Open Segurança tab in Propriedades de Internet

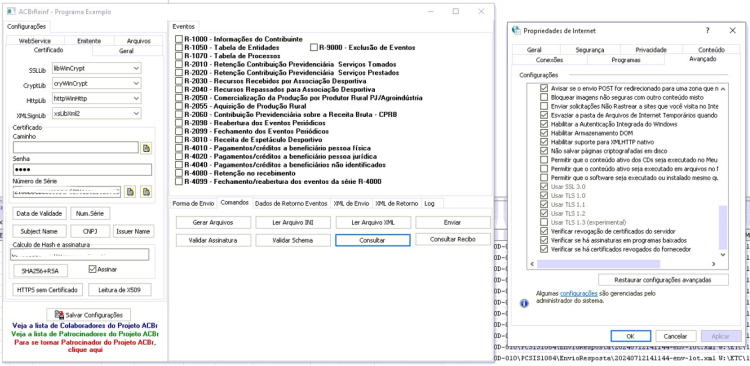tap(590, 50)
